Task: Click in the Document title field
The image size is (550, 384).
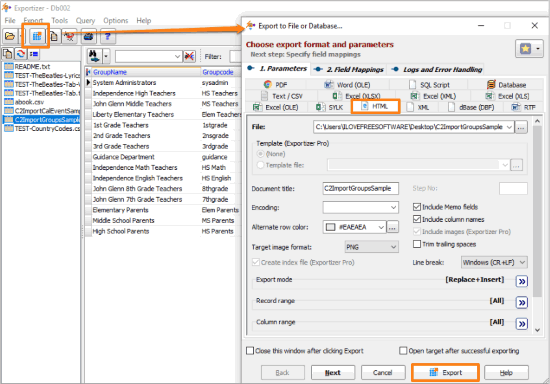Action: coord(361,188)
